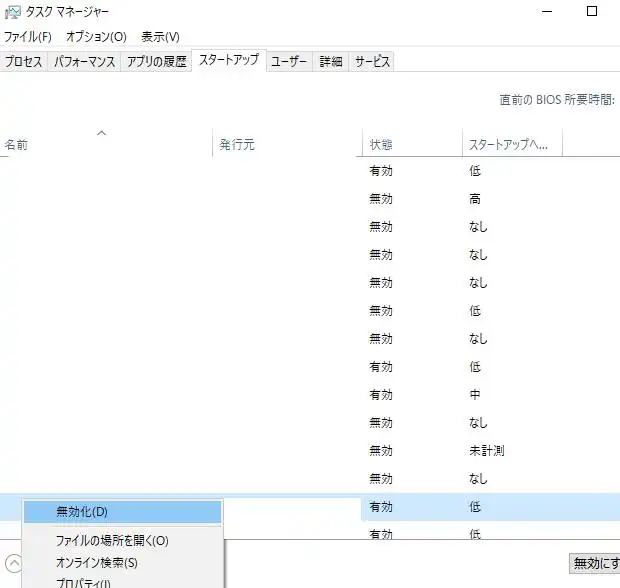Viewport: 620px width, 588px height.
Task: Open the オプション(O) menu
Action: point(96,37)
